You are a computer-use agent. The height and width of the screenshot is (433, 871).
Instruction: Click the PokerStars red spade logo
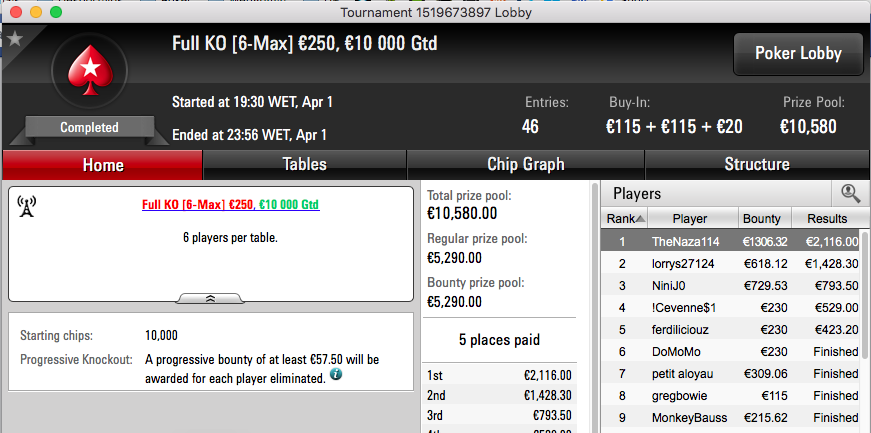(91, 71)
